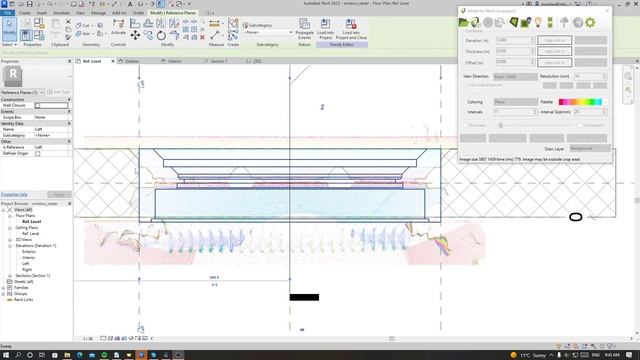Select the Right elevation in Project Browser

(27, 270)
